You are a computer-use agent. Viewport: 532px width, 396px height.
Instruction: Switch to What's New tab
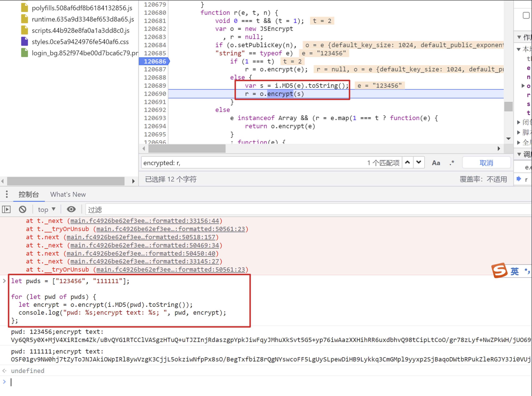pyautogui.click(x=68, y=194)
